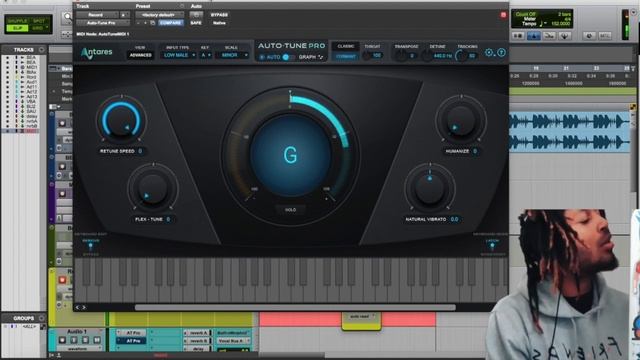Click the metronome icon in the transport area

tap(533, 36)
